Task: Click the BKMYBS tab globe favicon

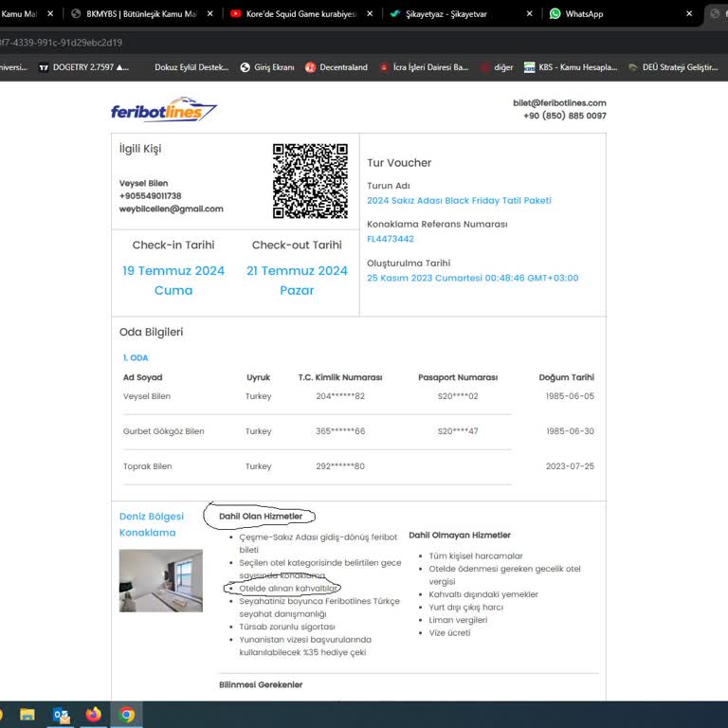Action: 76,14
